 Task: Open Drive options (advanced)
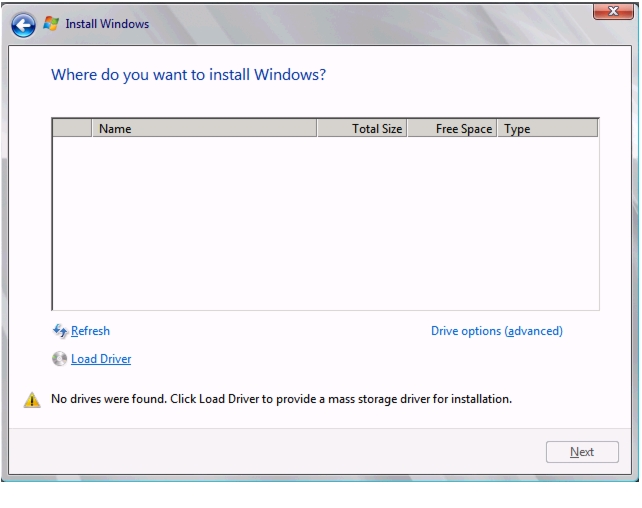coord(497,331)
